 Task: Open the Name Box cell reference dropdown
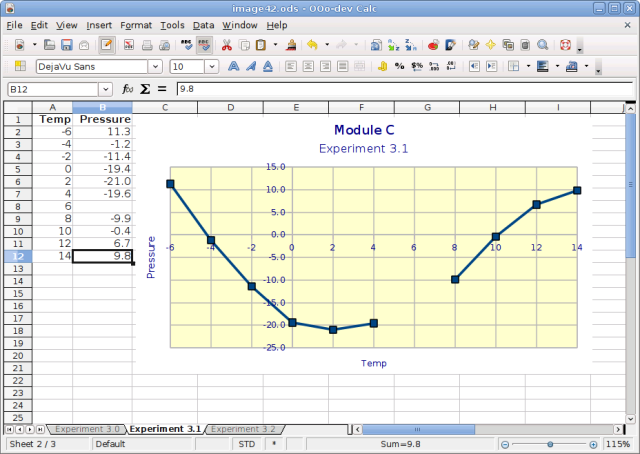106,89
